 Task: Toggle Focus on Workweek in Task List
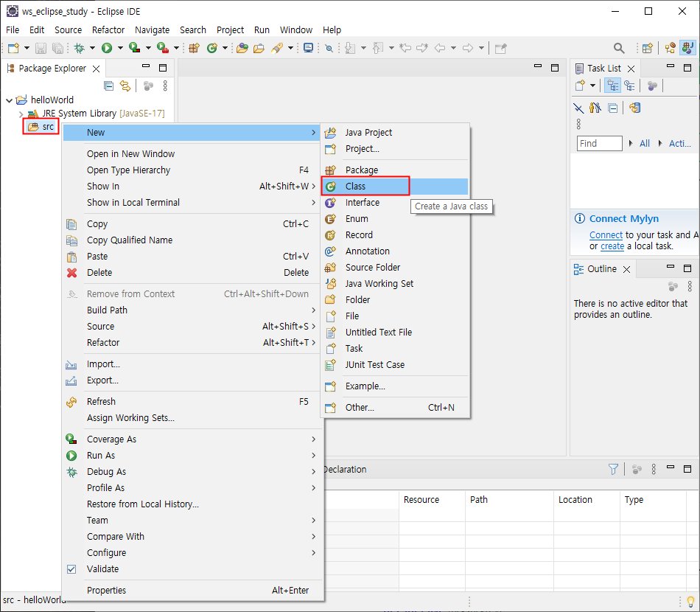coord(652,86)
